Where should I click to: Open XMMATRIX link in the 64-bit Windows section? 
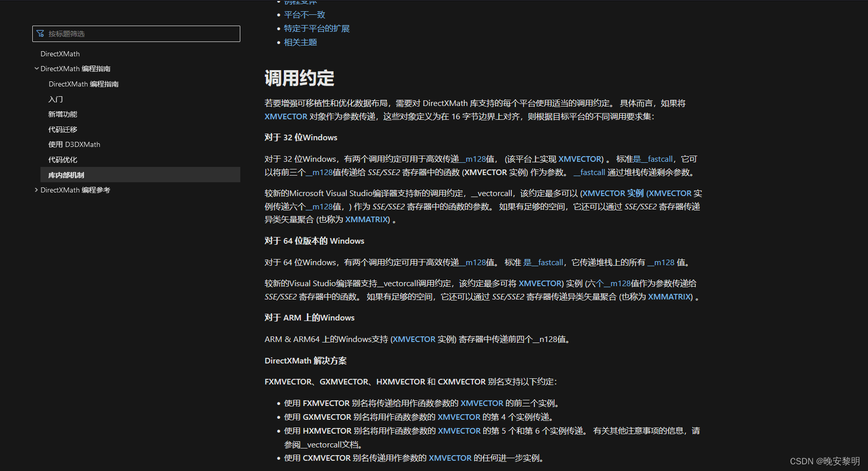tap(670, 297)
